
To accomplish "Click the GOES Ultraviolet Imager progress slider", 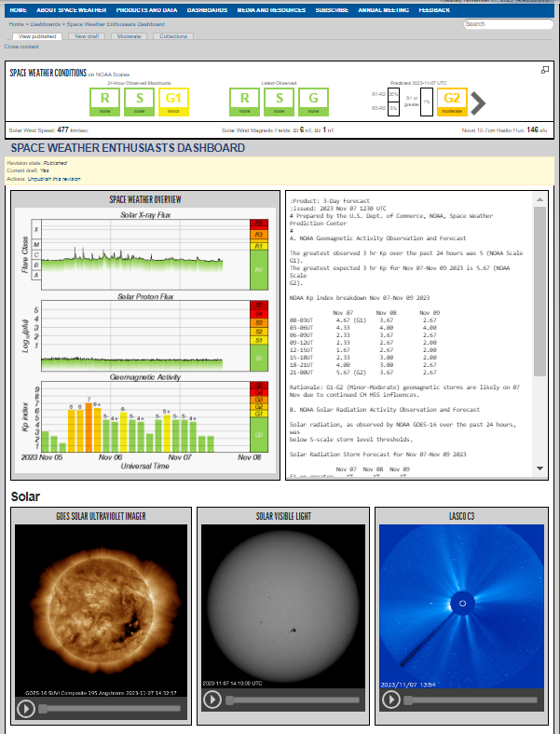I will click(109, 709).
